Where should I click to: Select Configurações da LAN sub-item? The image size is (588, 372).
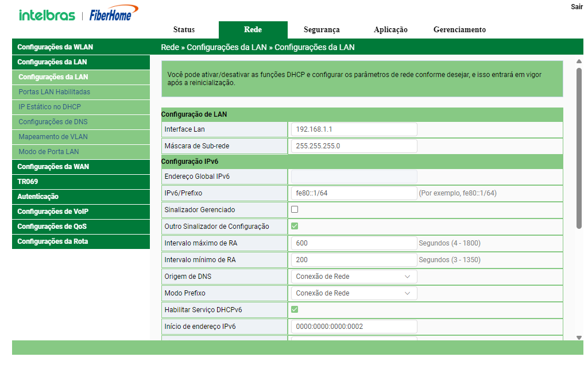coord(81,77)
